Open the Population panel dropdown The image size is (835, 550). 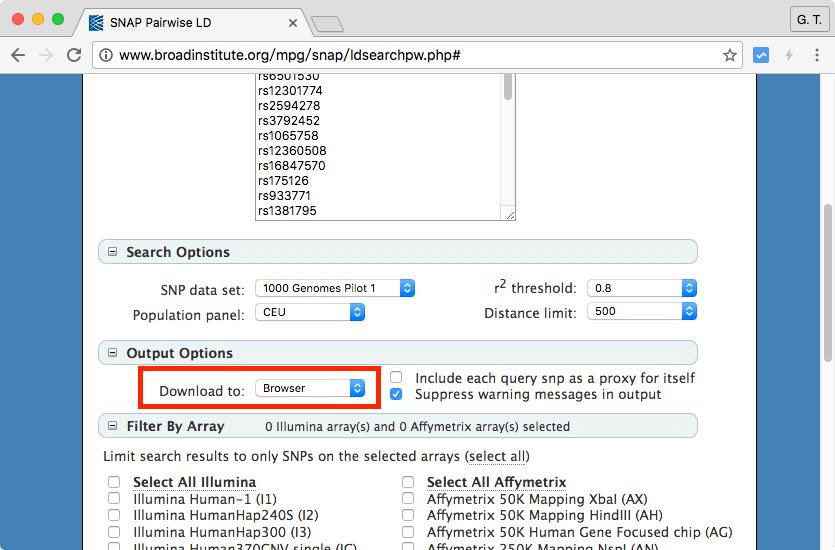click(x=309, y=313)
